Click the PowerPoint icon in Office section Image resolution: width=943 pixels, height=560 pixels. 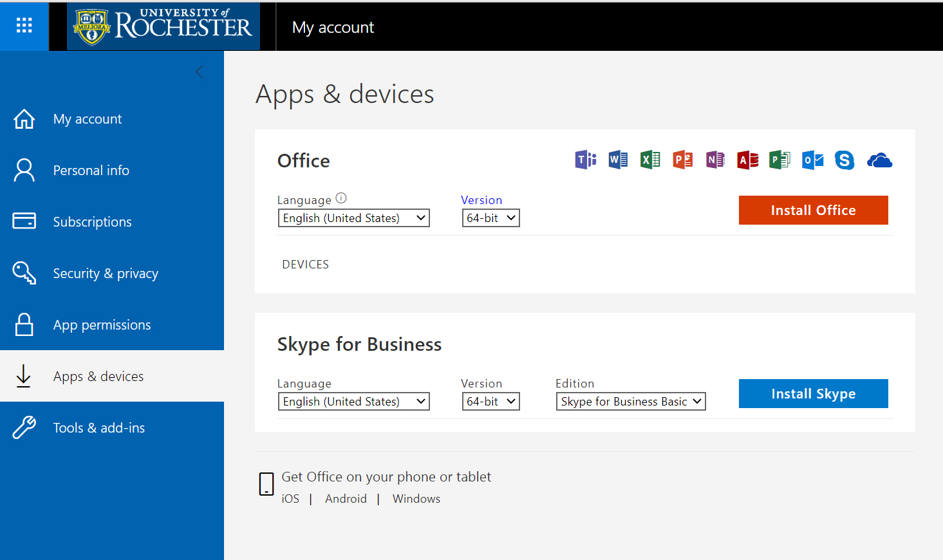click(x=683, y=160)
